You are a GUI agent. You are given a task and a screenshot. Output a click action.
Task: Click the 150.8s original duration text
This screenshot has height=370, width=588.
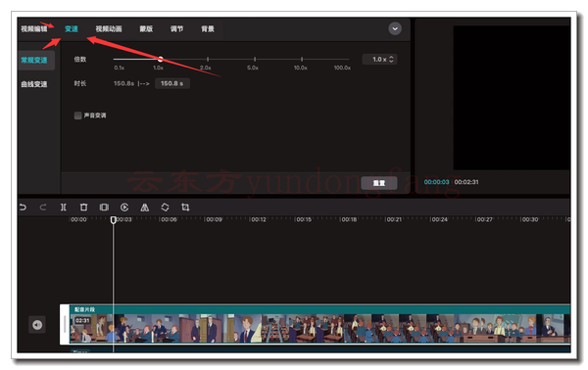click(x=123, y=83)
